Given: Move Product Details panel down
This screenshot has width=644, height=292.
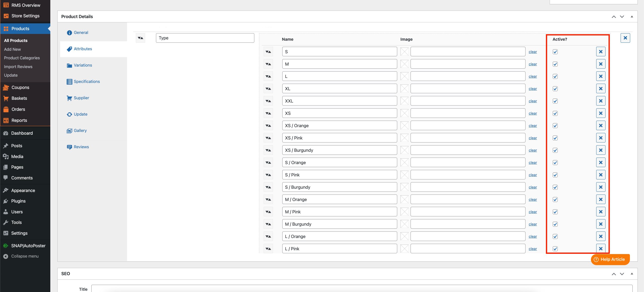Looking at the screenshot, I should pyautogui.click(x=622, y=17).
